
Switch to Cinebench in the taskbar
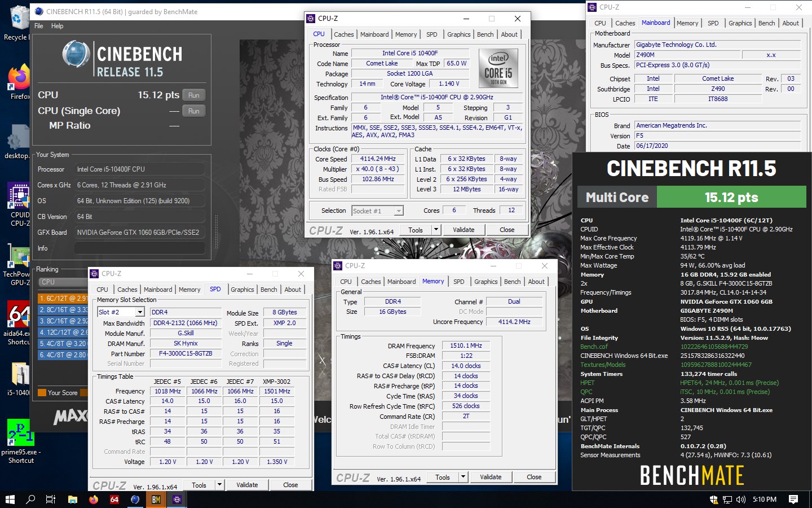(135, 499)
